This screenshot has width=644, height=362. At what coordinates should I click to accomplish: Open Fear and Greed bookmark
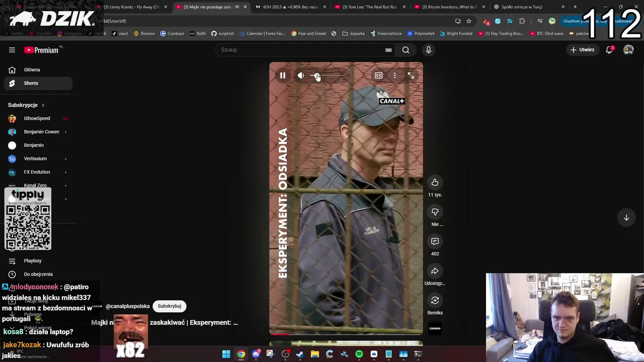pyautogui.click(x=308, y=34)
